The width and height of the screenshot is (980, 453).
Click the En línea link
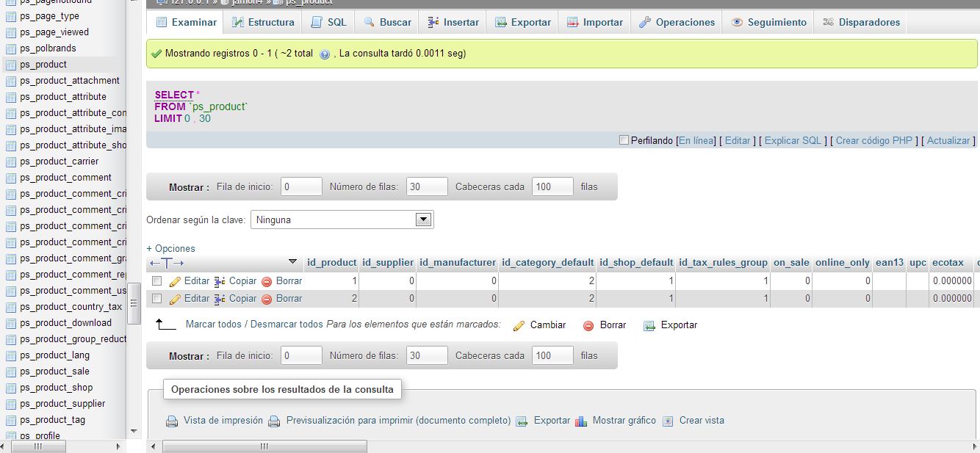point(696,140)
